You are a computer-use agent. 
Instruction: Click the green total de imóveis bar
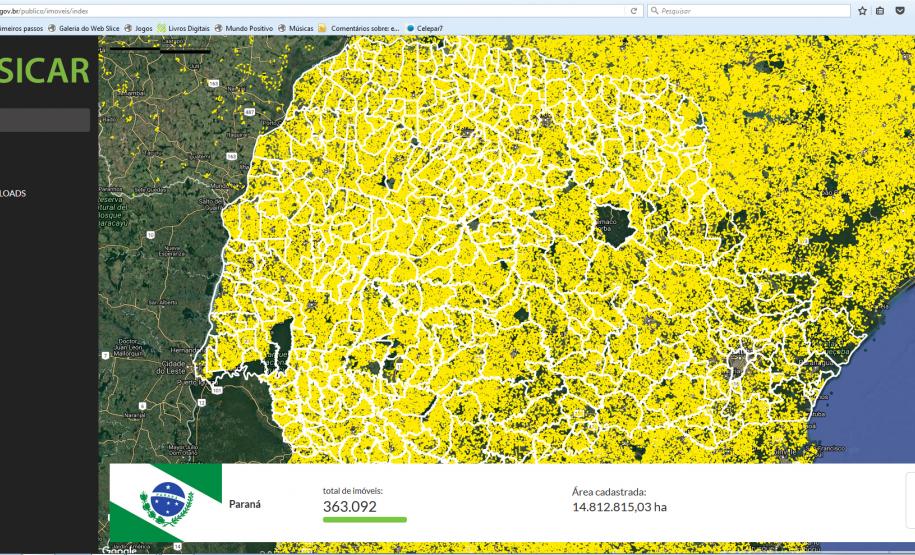click(364, 520)
